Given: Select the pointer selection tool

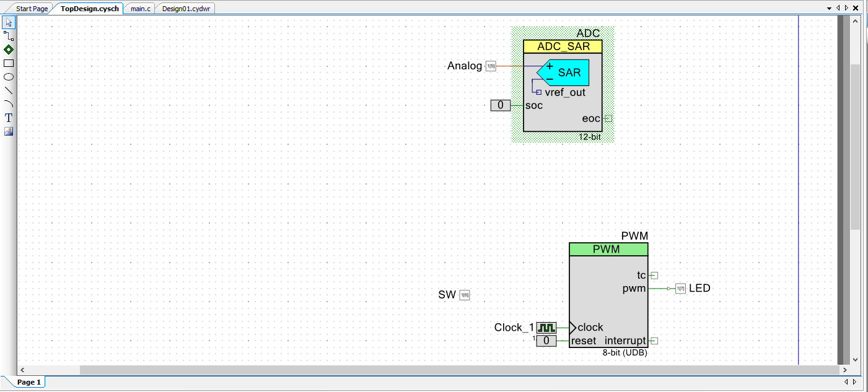Looking at the screenshot, I should [9, 23].
